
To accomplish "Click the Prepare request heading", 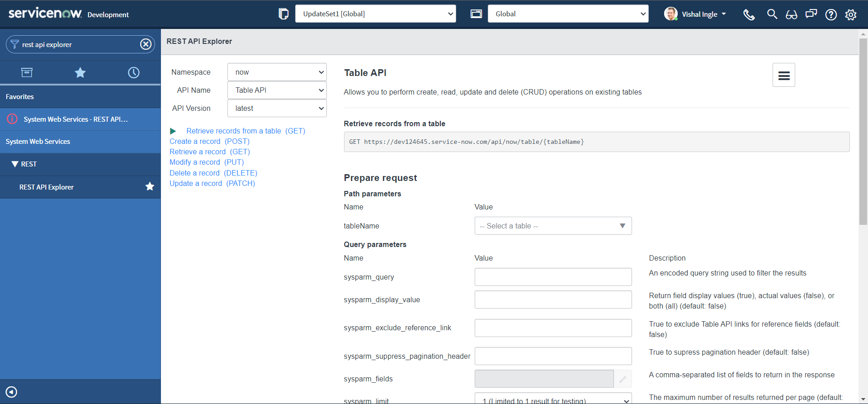I will click(x=380, y=178).
